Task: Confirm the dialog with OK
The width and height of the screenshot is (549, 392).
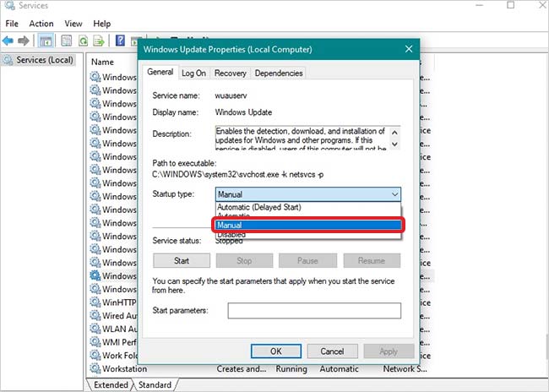Action: point(276,351)
